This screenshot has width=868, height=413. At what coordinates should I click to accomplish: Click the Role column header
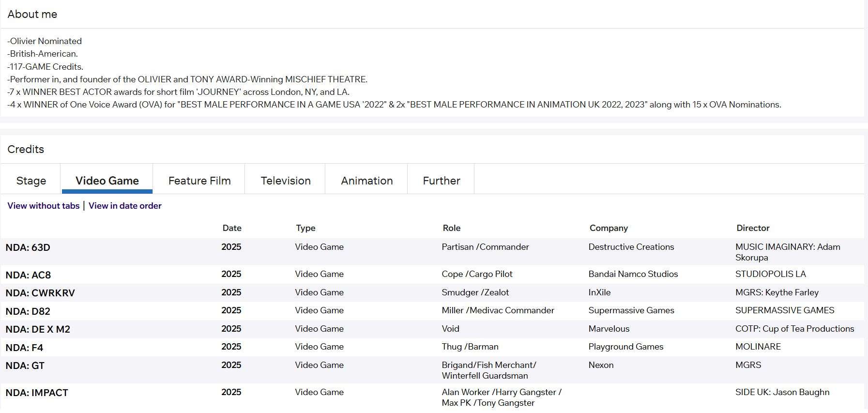click(452, 228)
